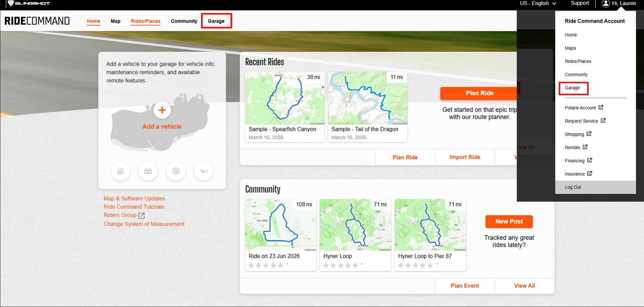The height and width of the screenshot is (307, 644).
Task: Click the large orange Plan Ride button
Action: click(x=479, y=93)
